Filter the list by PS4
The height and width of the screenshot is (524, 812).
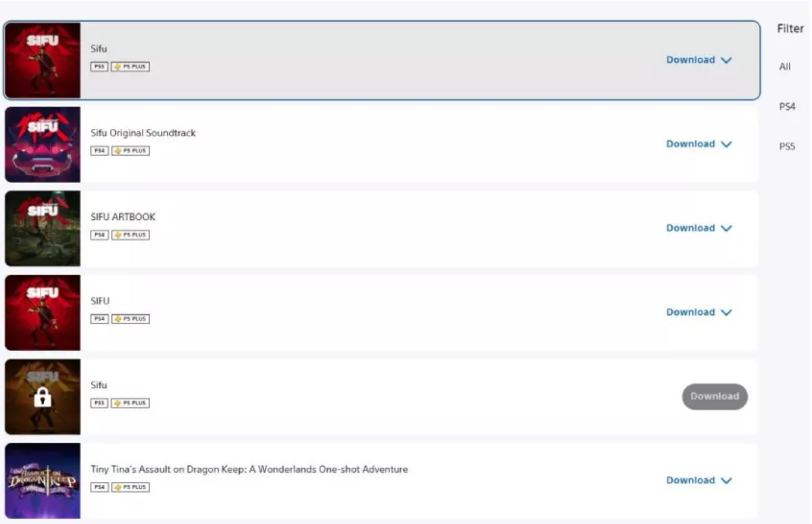point(787,106)
